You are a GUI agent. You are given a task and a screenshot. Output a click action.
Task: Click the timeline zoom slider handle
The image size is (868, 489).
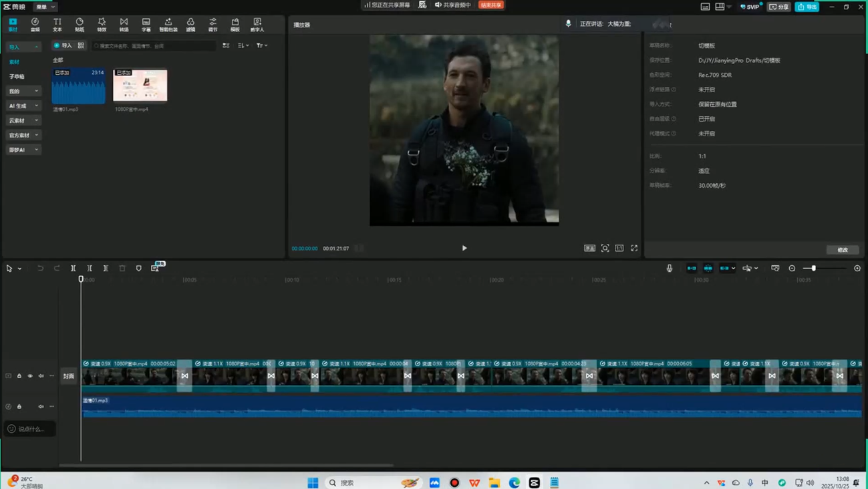813,269
